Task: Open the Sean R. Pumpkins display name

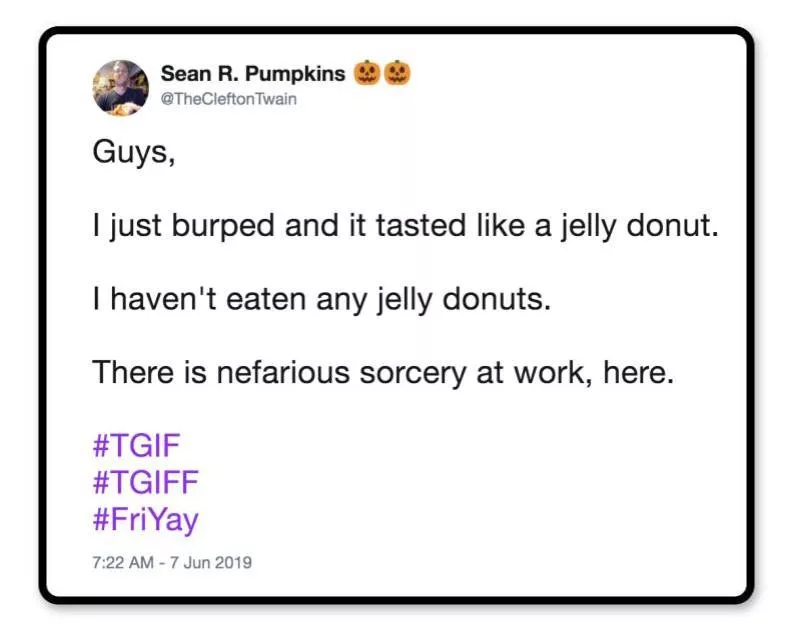Action: point(253,74)
